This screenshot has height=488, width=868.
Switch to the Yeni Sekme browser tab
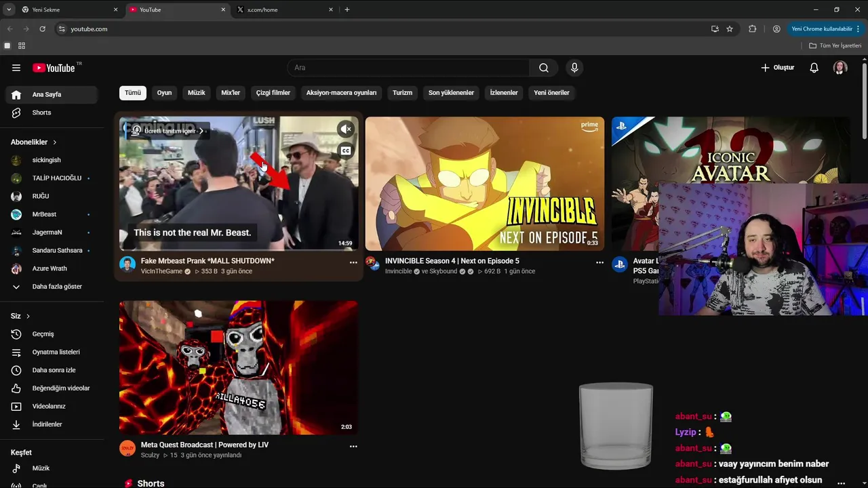(70, 9)
